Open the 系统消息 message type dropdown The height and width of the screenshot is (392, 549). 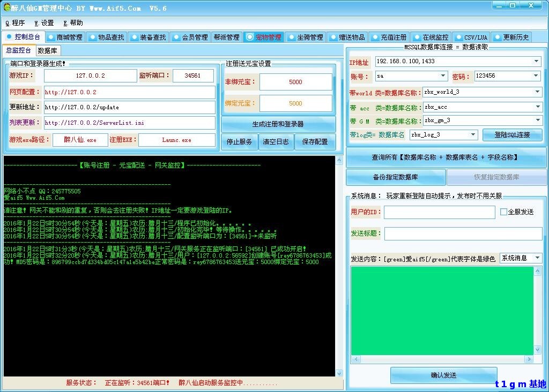tap(538, 259)
